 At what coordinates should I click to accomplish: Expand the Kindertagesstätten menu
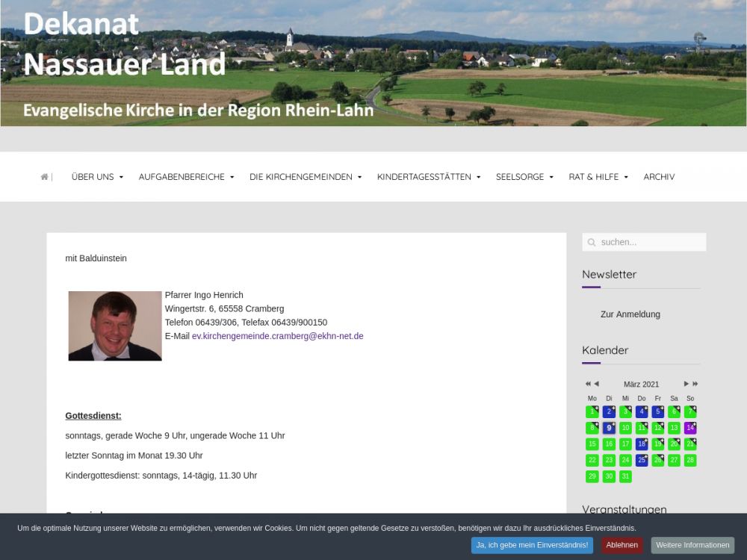tap(428, 177)
